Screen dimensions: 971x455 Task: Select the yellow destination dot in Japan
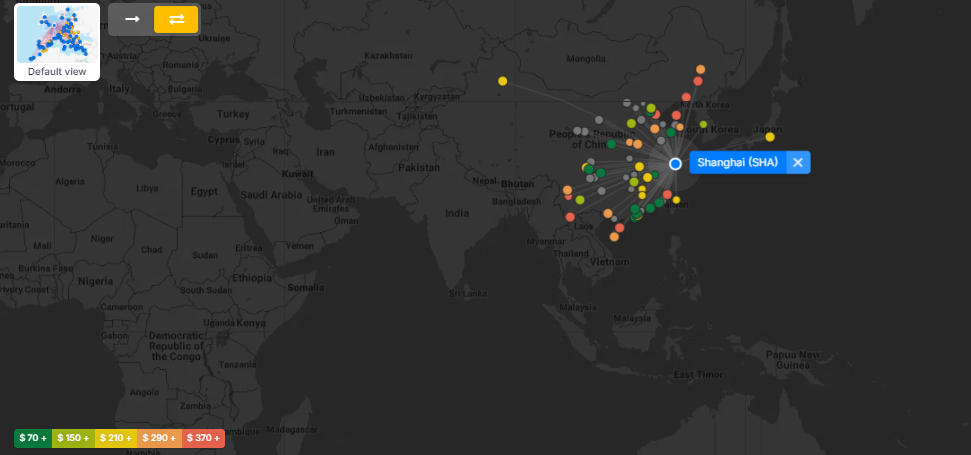770,137
